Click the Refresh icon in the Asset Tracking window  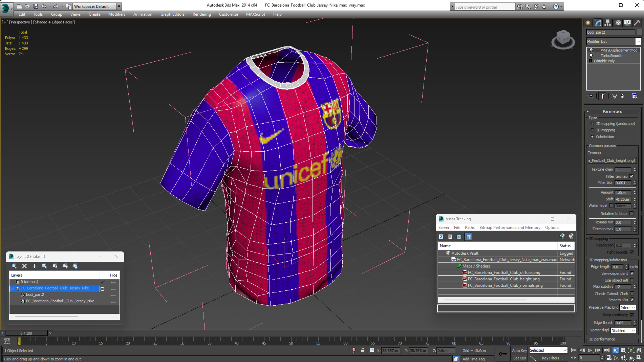tap(441, 237)
